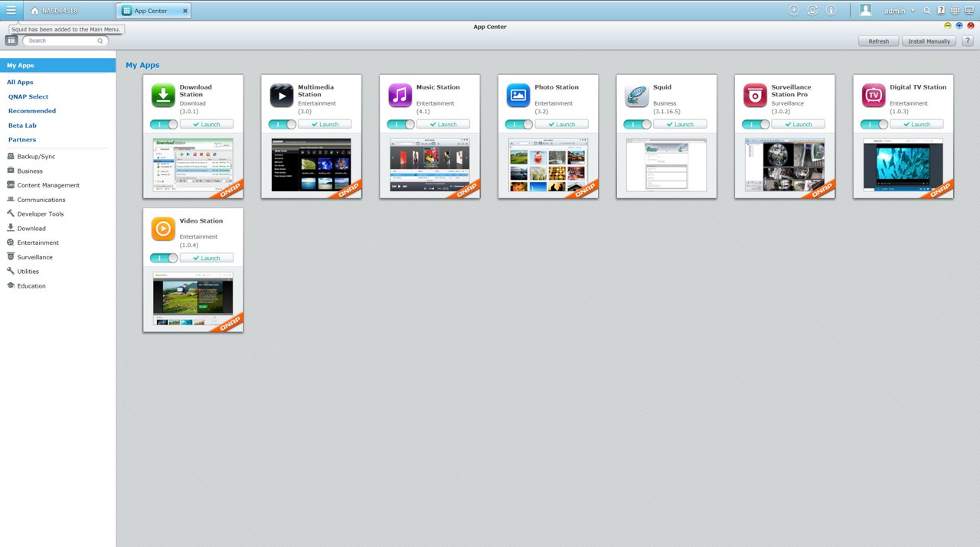Toggle Surveillance Station Pro on/off switch

tap(756, 124)
